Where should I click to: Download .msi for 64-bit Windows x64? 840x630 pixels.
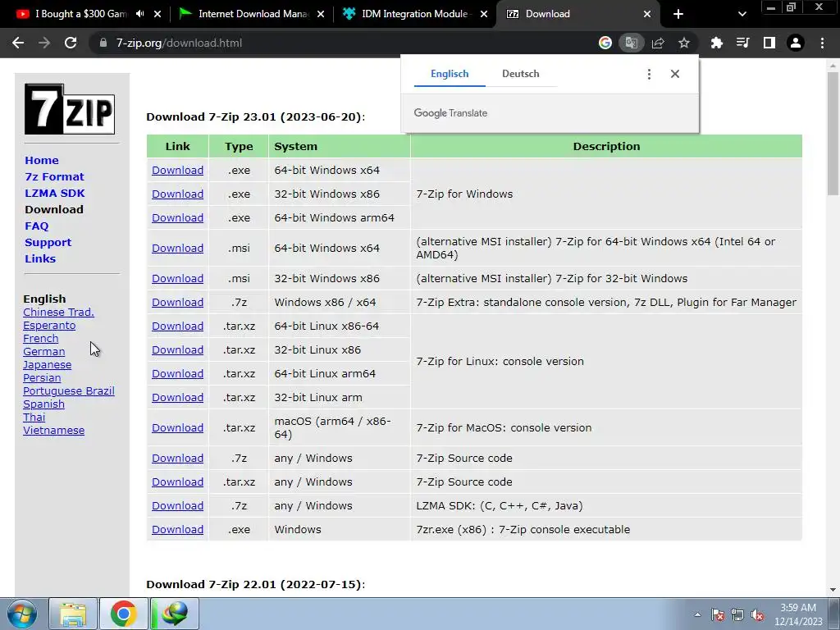pyautogui.click(x=177, y=248)
